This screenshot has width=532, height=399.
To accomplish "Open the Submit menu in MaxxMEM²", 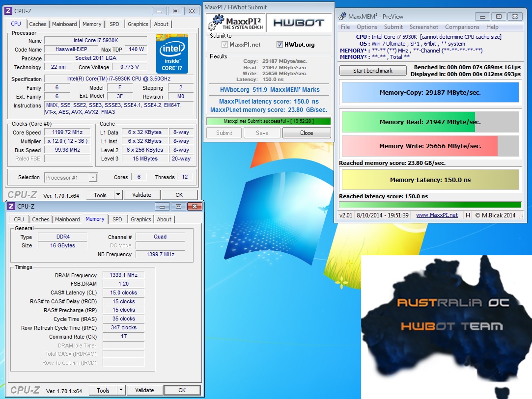I will tap(393, 27).
